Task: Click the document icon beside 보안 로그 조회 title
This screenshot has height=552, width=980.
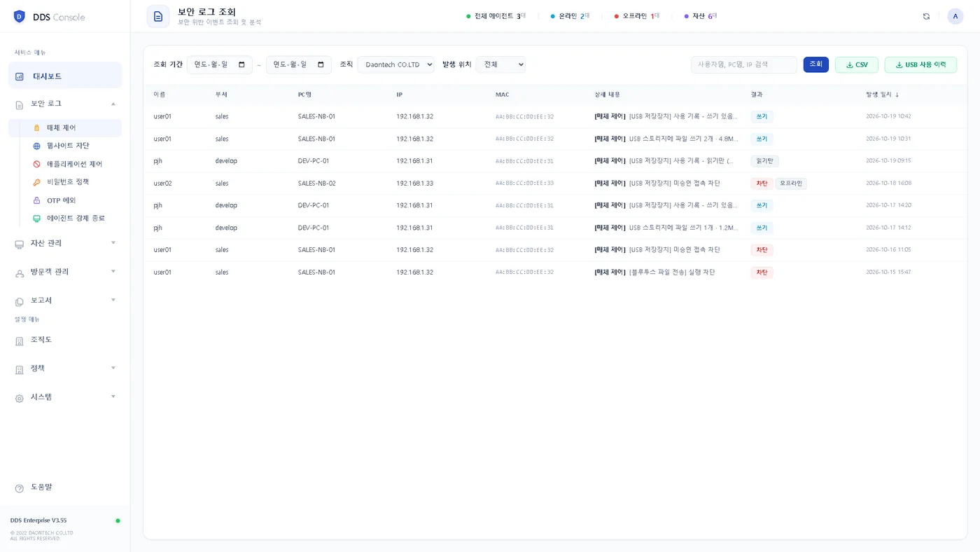Action: coord(158,16)
